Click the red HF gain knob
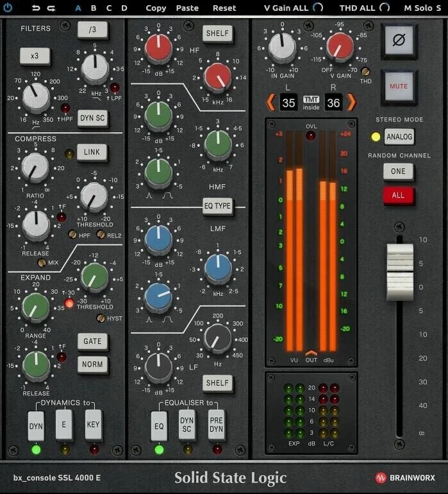 (x=158, y=48)
